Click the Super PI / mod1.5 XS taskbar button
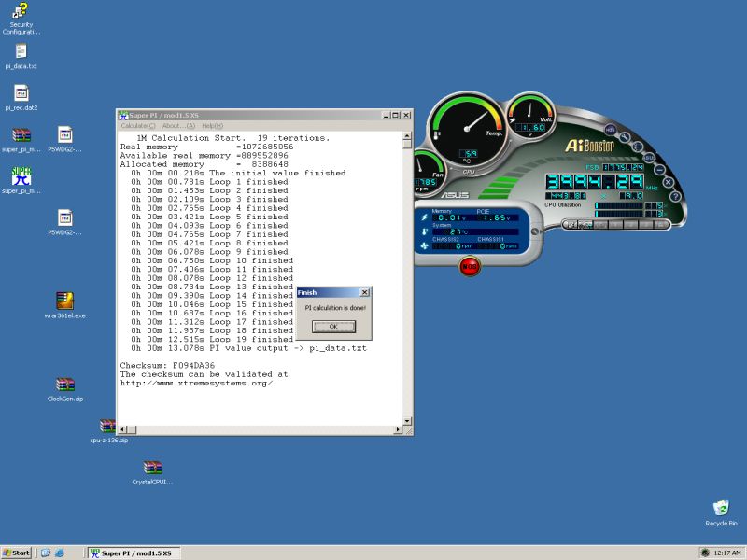The width and height of the screenshot is (747, 560). pyautogui.click(x=134, y=553)
